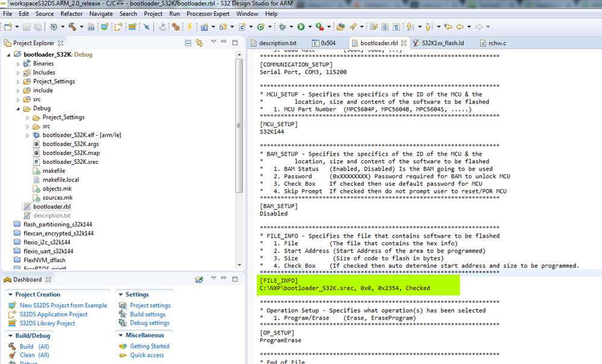602x364 pixels.
Task: Expand the Binaries tree node
Action: click(18, 64)
